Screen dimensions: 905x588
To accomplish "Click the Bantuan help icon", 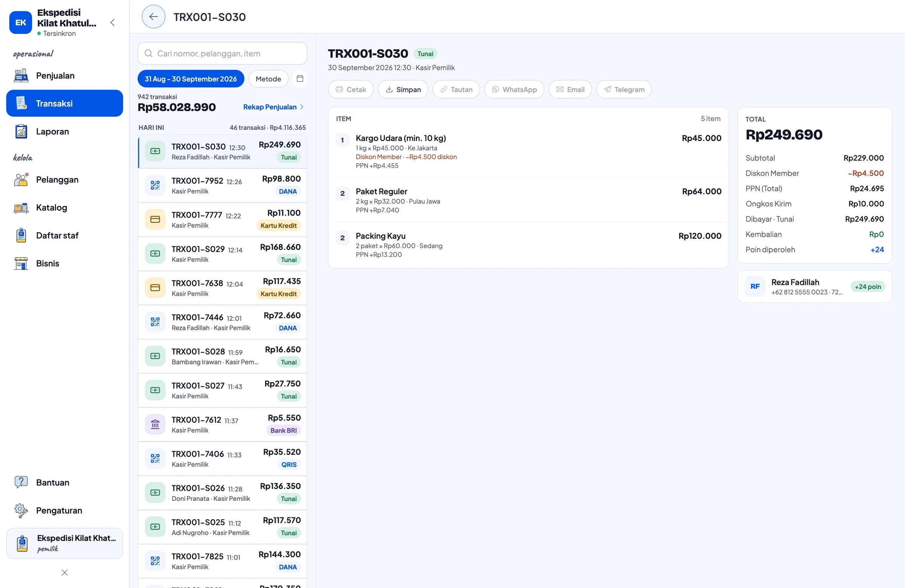I will point(21,482).
